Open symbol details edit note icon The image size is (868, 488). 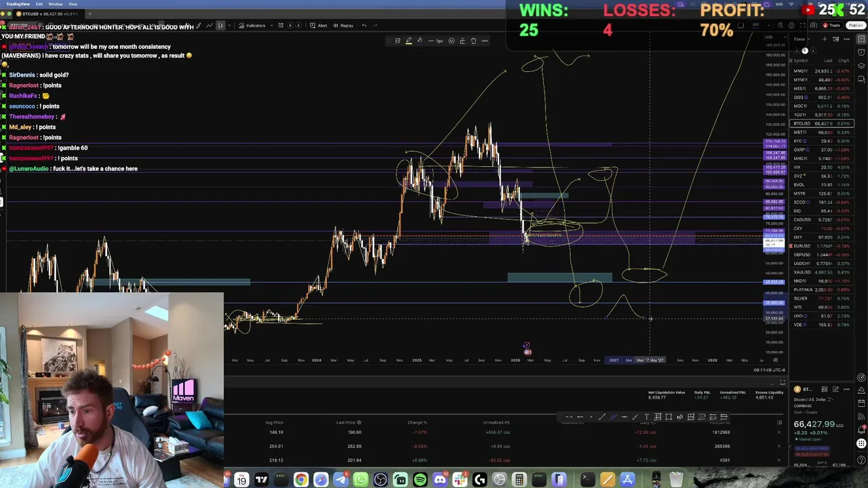(x=835, y=389)
